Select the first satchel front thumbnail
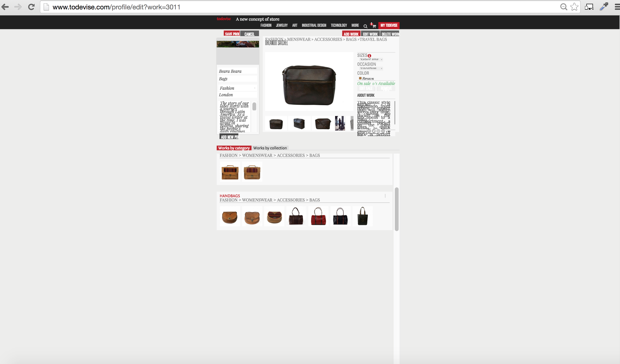The height and width of the screenshot is (364, 620). [276, 123]
